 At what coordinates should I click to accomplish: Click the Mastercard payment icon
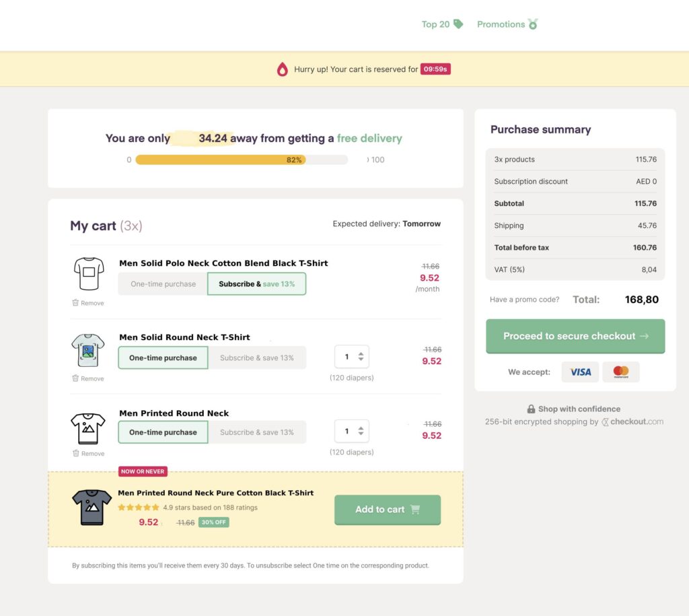click(620, 372)
